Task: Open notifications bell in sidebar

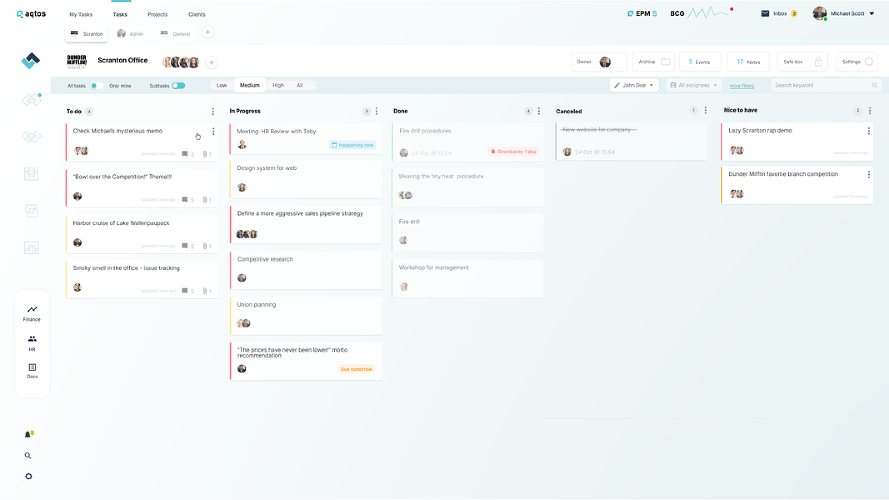Action: tap(28, 434)
